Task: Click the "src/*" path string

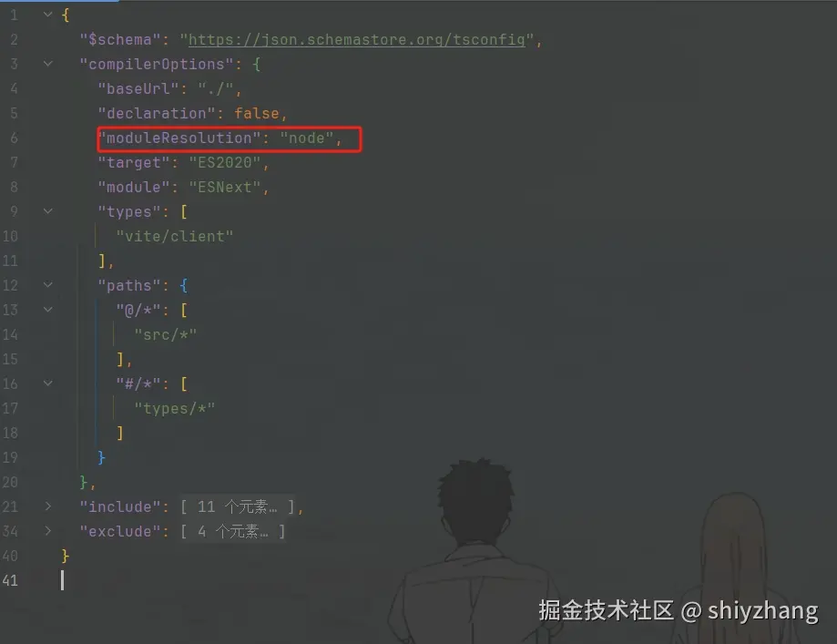Action: click(166, 335)
